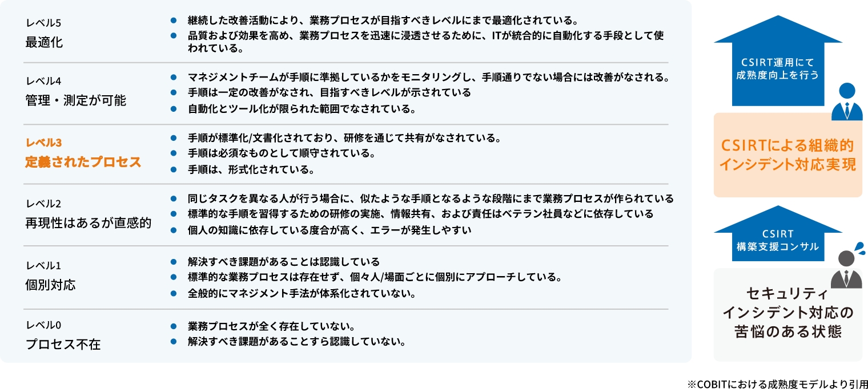The height and width of the screenshot is (389, 868).
Task: Click the bullet before 継続した改善活動により
Action: [174, 21]
